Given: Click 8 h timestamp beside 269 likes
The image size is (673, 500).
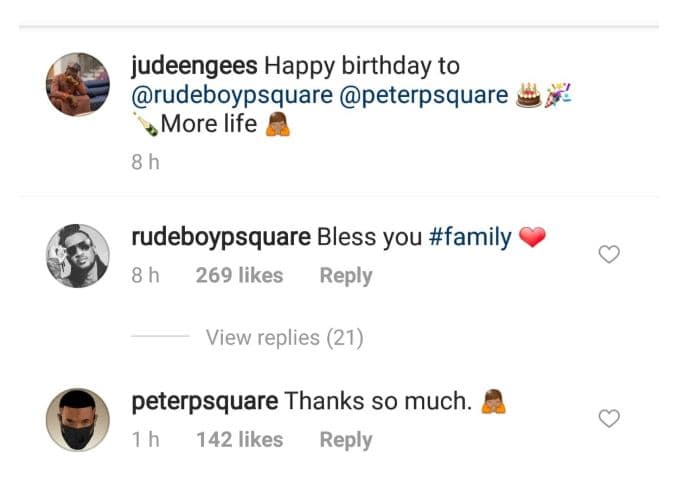Looking at the screenshot, I should (145, 275).
